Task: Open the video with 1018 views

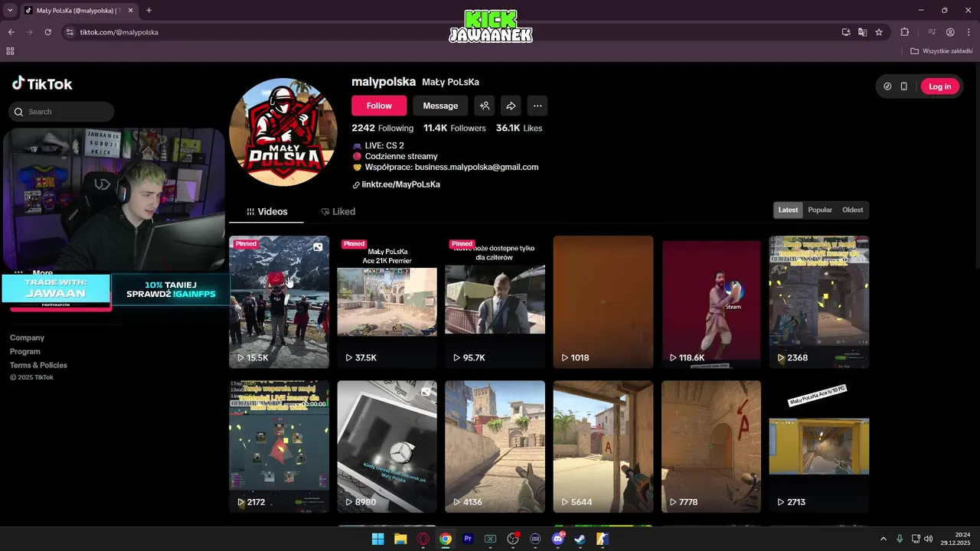Action: [603, 302]
